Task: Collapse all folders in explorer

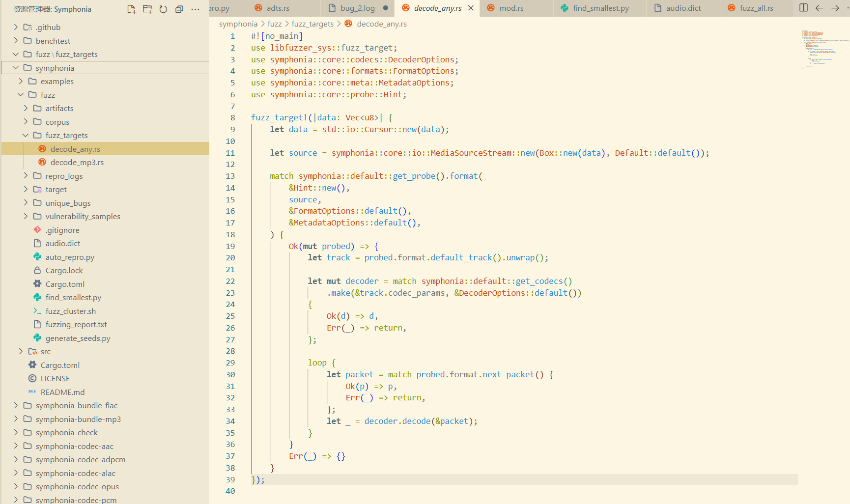Action: [179, 9]
